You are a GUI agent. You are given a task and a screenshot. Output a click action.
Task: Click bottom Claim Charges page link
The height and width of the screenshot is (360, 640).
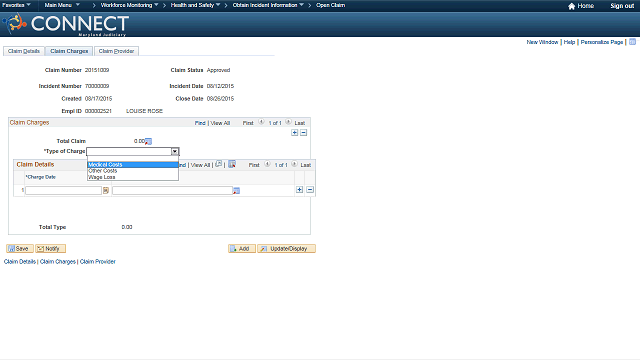58,262
